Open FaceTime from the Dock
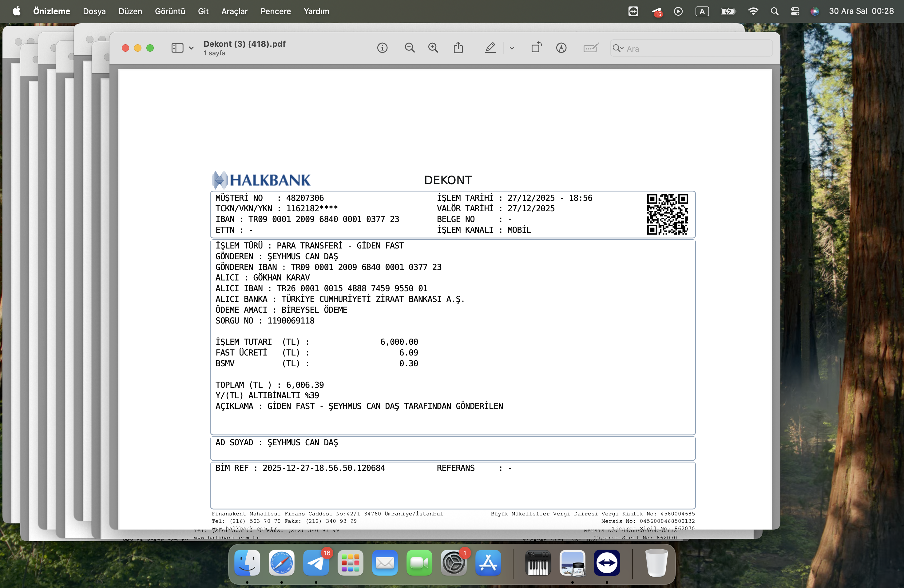 click(419, 563)
